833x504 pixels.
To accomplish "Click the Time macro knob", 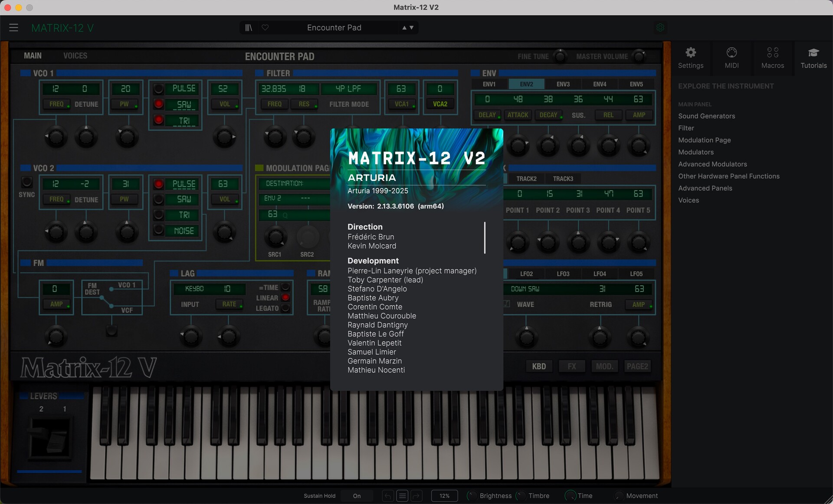I will click(x=570, y=496).
